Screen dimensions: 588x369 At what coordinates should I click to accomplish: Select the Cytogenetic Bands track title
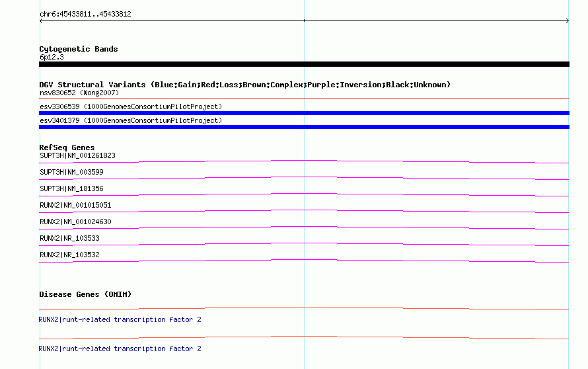click(79, 49)
